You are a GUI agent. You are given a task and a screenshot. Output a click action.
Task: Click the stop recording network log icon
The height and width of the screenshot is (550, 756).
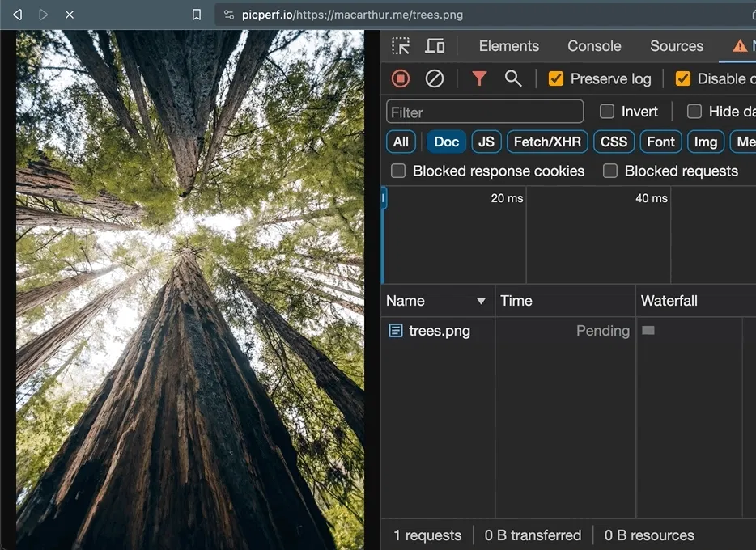(401, 78)
